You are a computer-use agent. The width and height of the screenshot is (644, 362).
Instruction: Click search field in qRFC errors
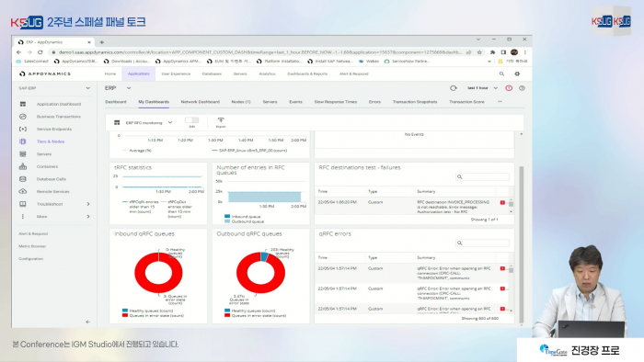coord(482,243)
